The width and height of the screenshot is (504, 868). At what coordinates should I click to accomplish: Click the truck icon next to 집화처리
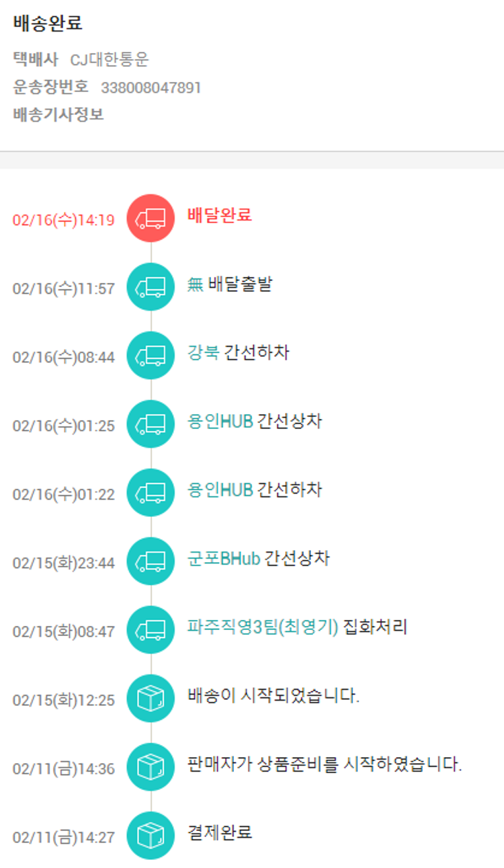pos(151,629)
